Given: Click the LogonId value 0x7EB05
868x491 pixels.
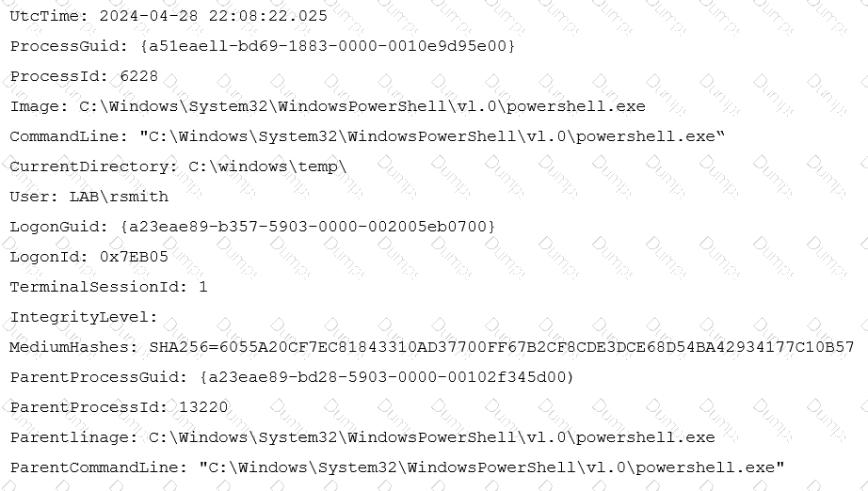Looking at the screenshot, I should point(134,257).
